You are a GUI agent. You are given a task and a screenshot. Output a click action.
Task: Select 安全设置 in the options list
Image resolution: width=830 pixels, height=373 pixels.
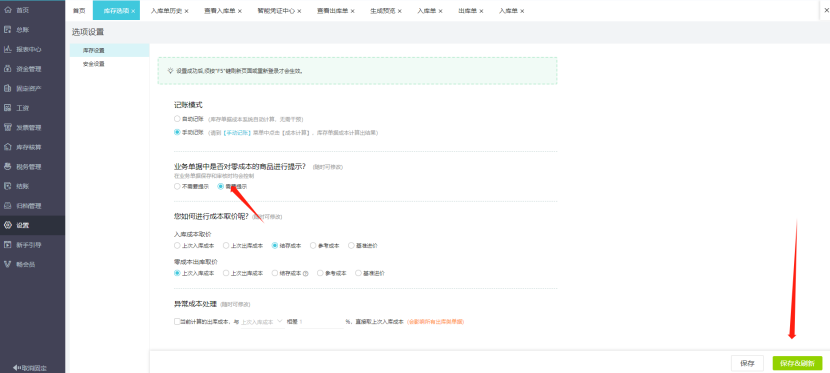pos(94,64)
